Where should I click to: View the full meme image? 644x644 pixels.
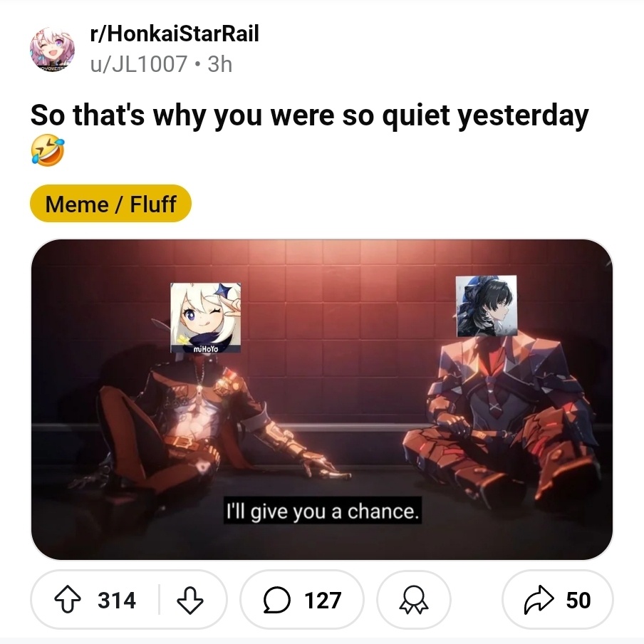[322, 399]
